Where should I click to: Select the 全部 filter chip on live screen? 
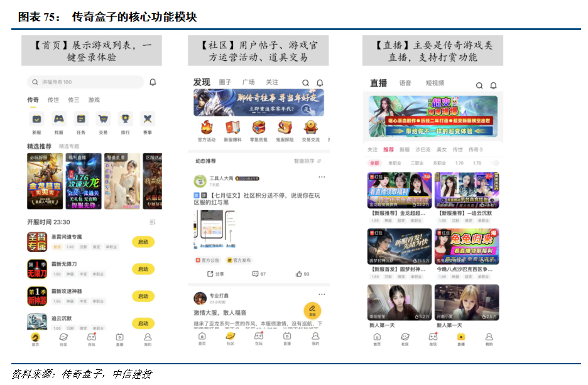coord(374,163)
